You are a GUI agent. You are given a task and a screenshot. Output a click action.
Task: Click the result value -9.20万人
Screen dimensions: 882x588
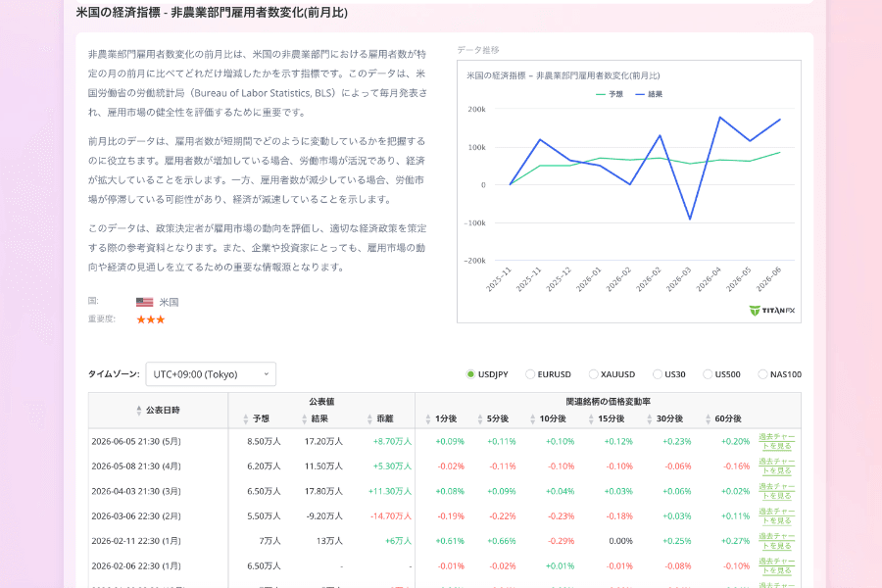coord(324,516)
